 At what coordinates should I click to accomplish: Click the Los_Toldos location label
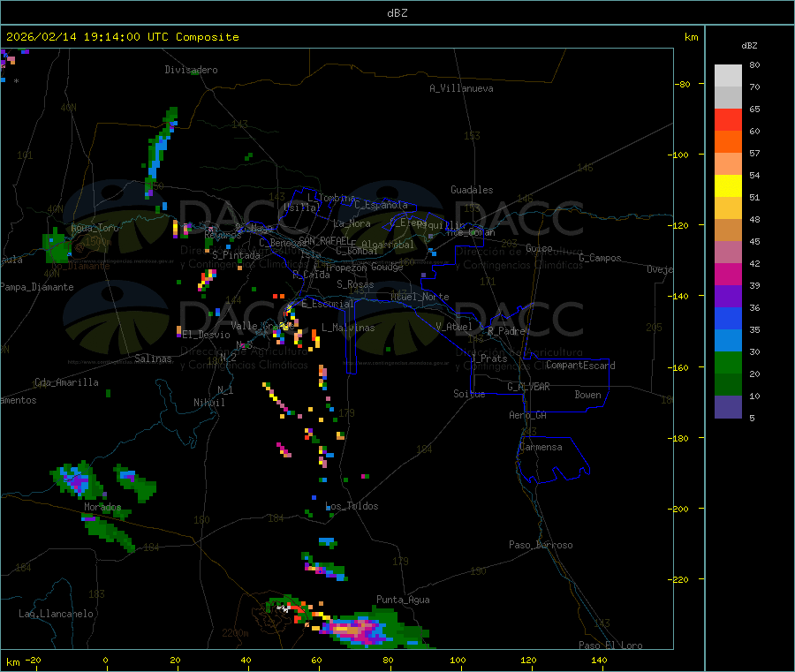352,506
